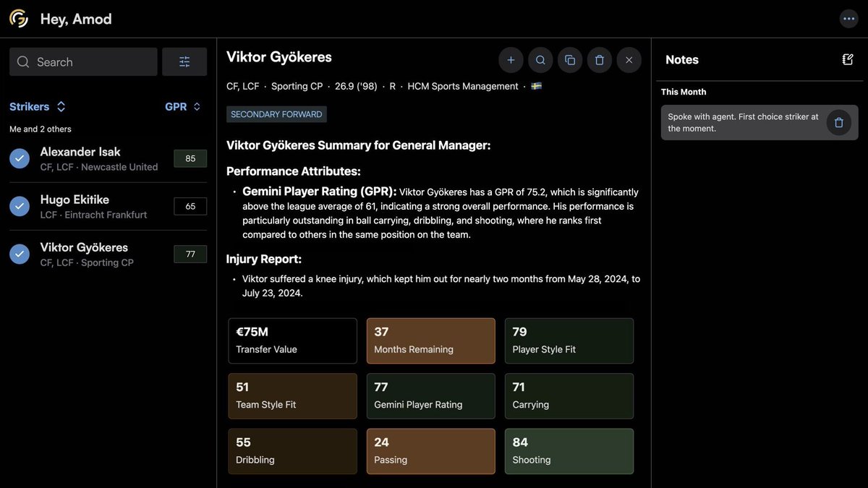This screenshot has height=488, width=868.
Task: Click the 'Gemini Player Rating (GPR):' label
Action: tap(320, 192)
